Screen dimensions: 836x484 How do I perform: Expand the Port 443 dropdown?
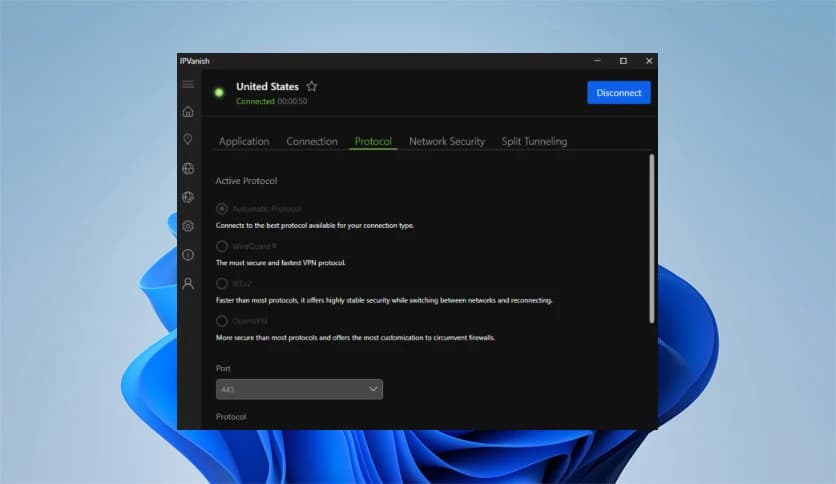(299, 389)
